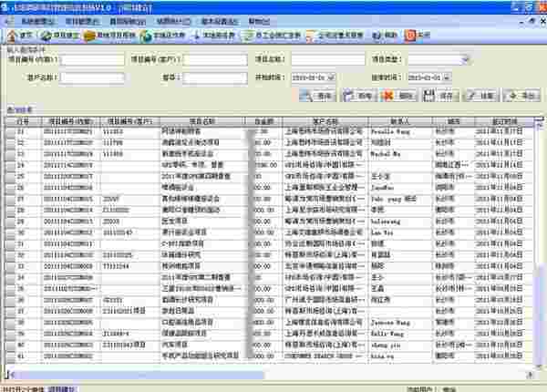
Task: Sort by 签订时间 column header
Action: coord(504,121)
